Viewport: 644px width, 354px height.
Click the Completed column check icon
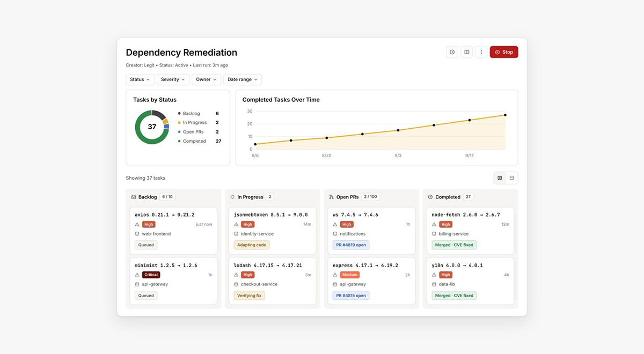click(x=430, y=197)
